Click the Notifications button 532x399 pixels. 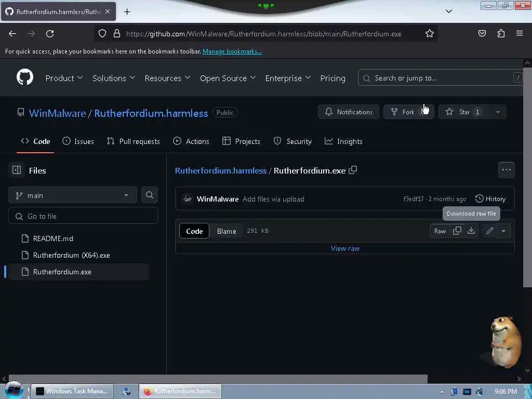[x=349, y=112]
